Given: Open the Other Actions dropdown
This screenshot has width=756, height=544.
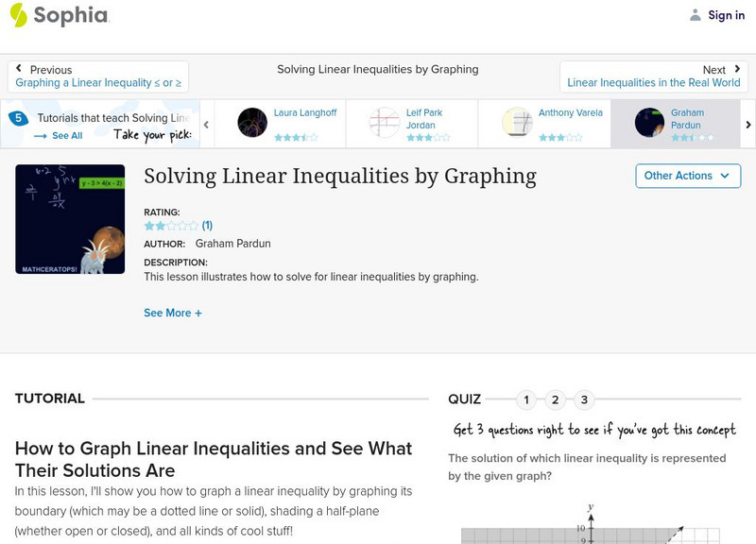Looking at the screenshot, I should 686,176.
